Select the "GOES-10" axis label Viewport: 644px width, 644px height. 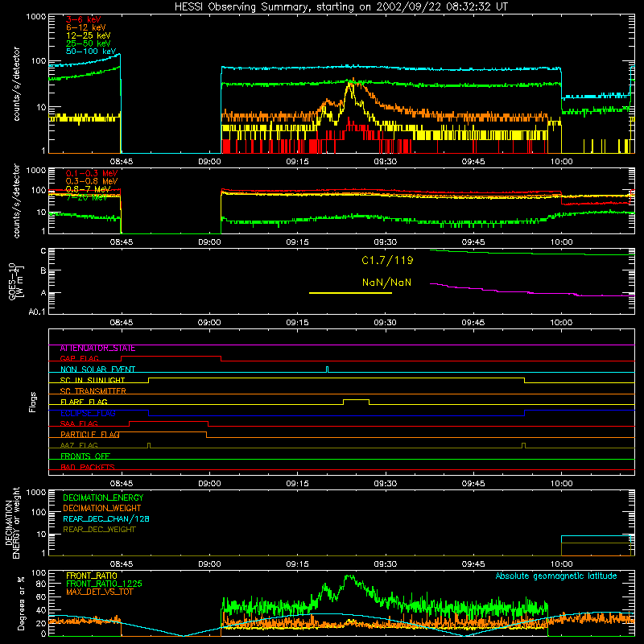(12, 281)
